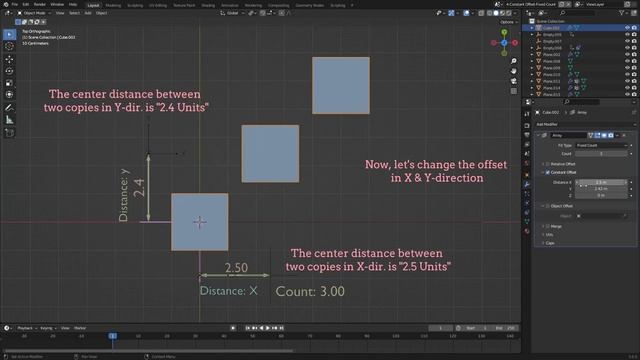Expand the Cube.002 outliner entry
The width and height of the screenshot is (640, 360).
click(x=532, y=28)
